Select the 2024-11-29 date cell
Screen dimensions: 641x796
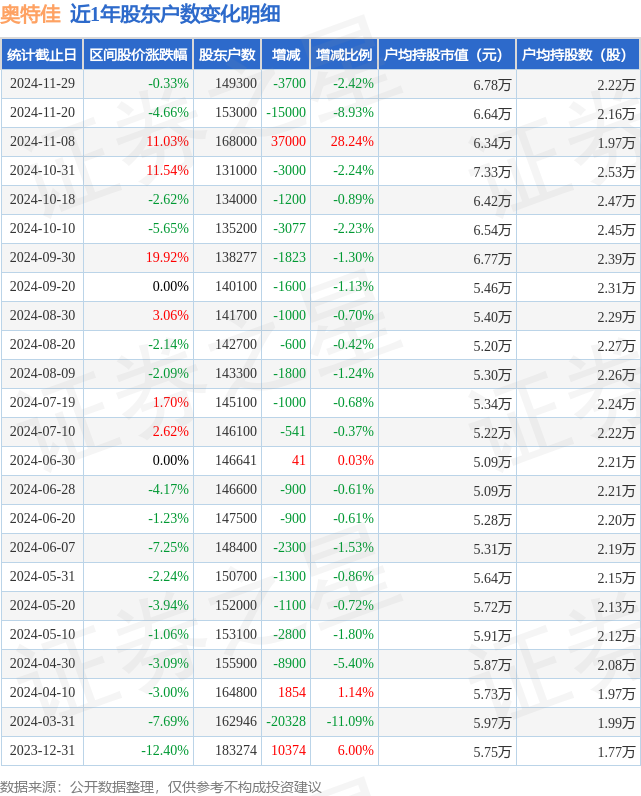point(42,84)
